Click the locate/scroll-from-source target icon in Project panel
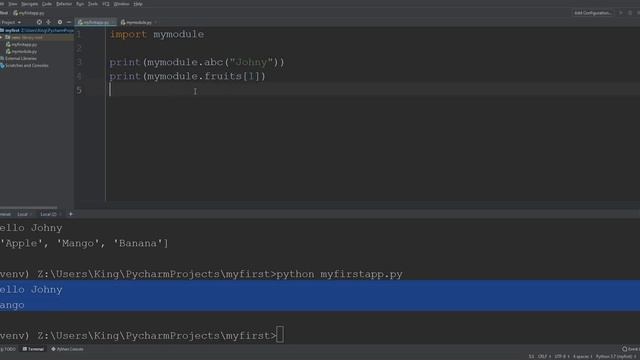The image size is (640, 360). [x=39, y=22]
